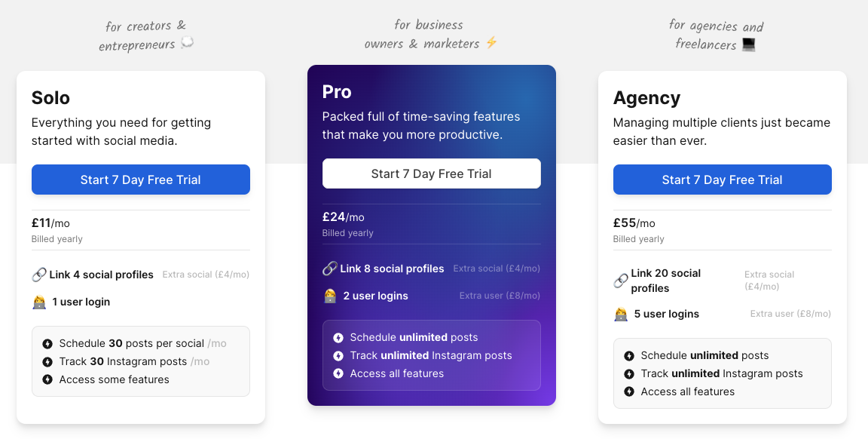Click the user emoji beside 2 user logins

tap(330, 296)
